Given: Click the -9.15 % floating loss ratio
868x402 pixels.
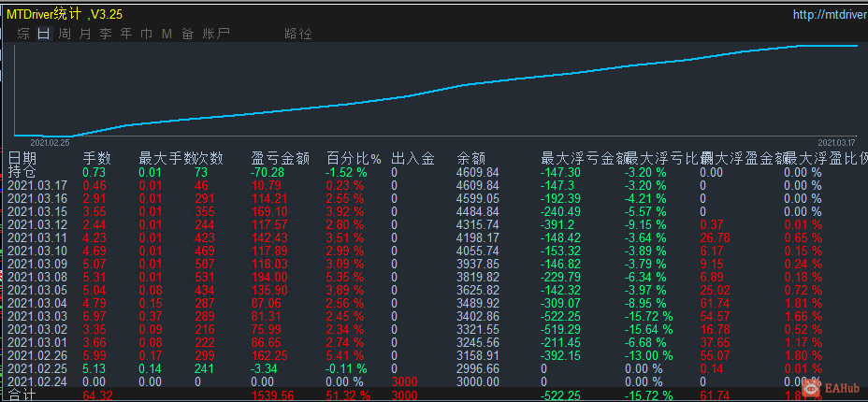Looking at the screenshot, I should [644, 224].
